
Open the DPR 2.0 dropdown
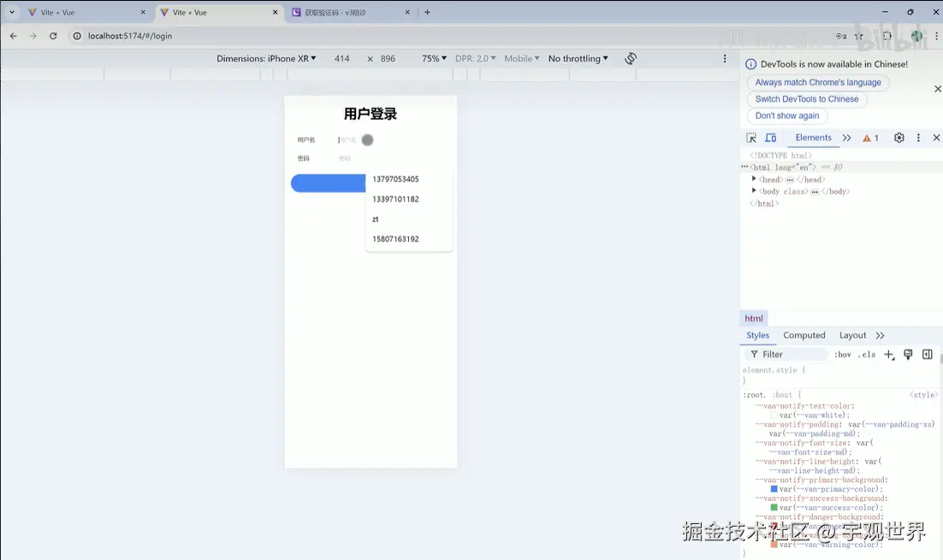pos(475,58)
